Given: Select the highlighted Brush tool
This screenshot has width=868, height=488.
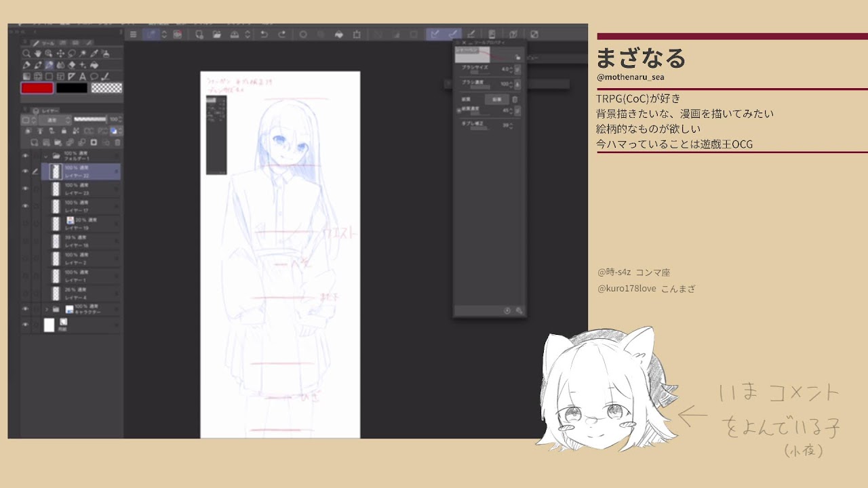Looking at the screenshot, I should click(49, 65).
